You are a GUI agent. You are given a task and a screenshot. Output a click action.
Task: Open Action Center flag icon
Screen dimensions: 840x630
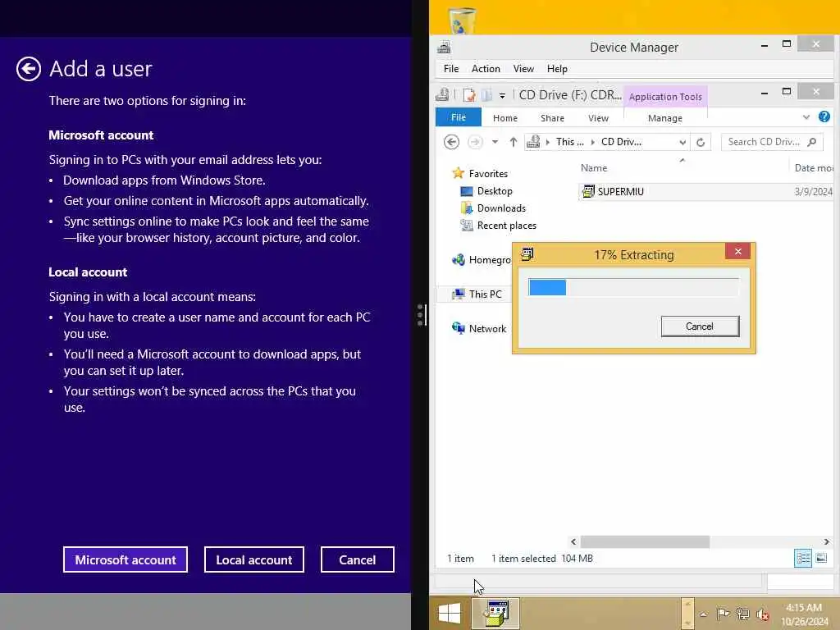722,614
